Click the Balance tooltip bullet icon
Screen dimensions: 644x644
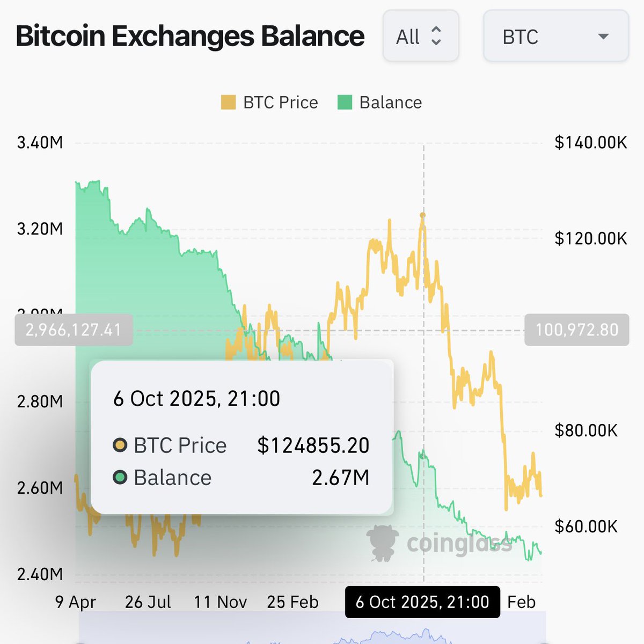pos(120,477)
